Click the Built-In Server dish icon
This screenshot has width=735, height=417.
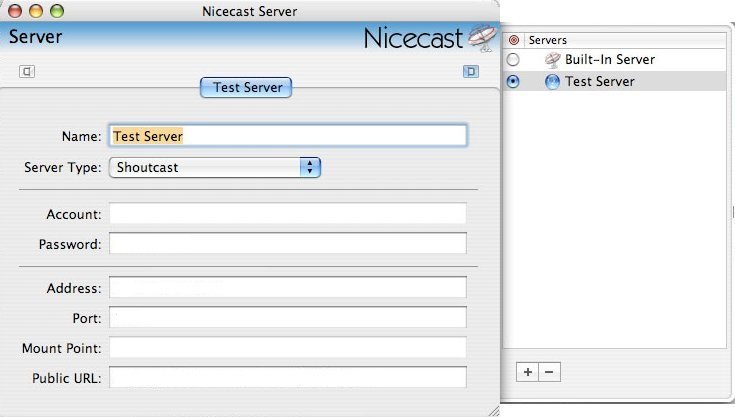click(x=553, y=60)
